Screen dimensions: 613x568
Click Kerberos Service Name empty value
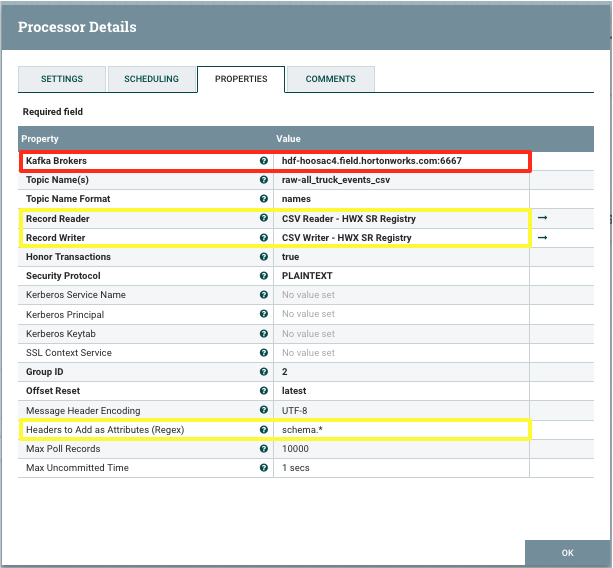[x=308, y=295]
